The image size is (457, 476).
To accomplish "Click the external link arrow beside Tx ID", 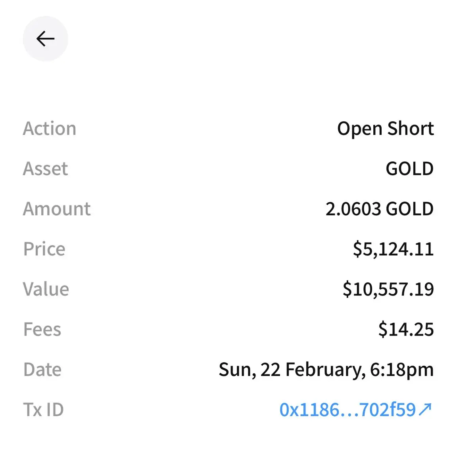I will 425,409.
